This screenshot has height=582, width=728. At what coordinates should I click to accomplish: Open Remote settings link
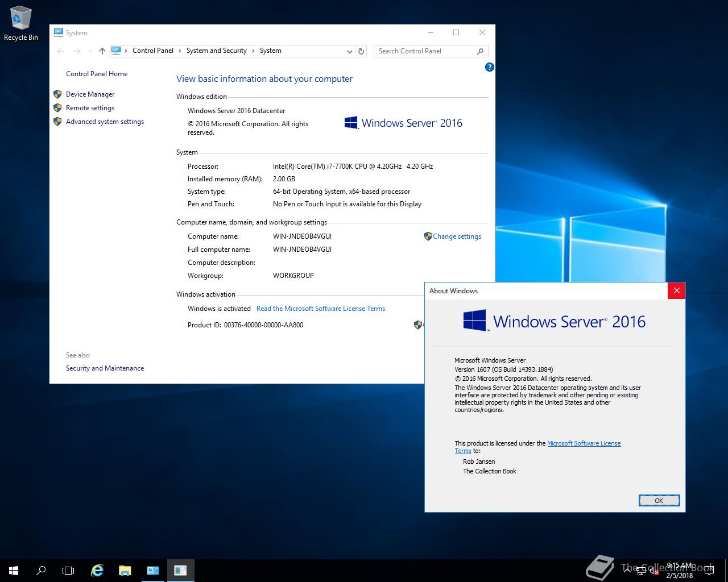90,108
